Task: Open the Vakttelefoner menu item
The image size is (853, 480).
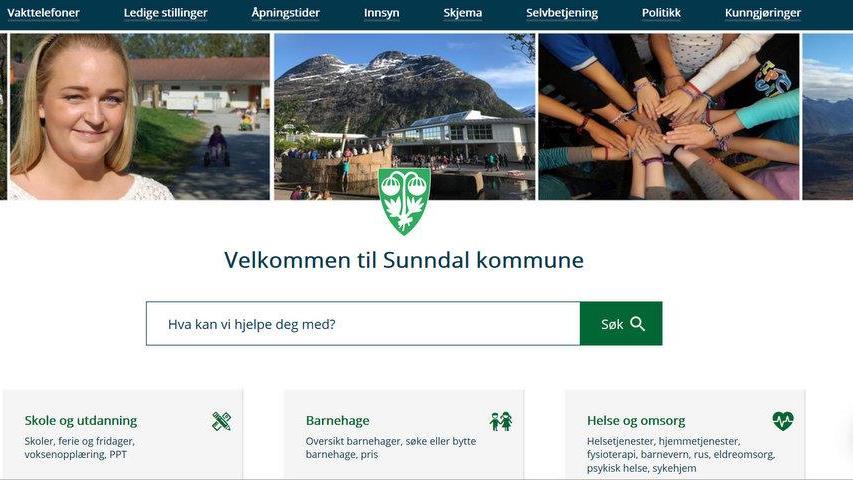Action: pyautogui.click(x=43, y=13)
